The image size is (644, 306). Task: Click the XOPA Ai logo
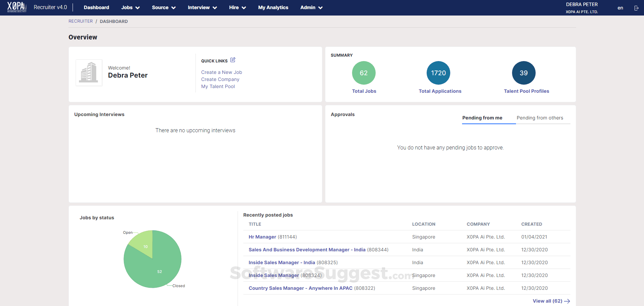[x=17, y=7]
